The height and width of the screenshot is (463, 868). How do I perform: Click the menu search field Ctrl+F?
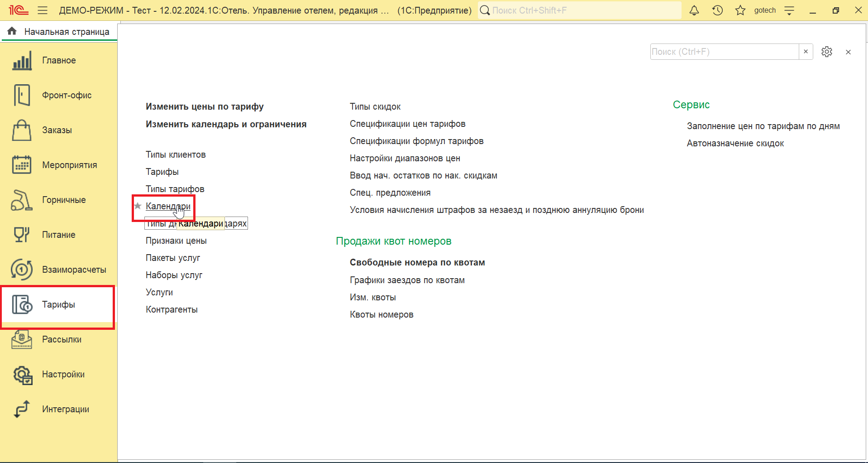tap(724, 52)
